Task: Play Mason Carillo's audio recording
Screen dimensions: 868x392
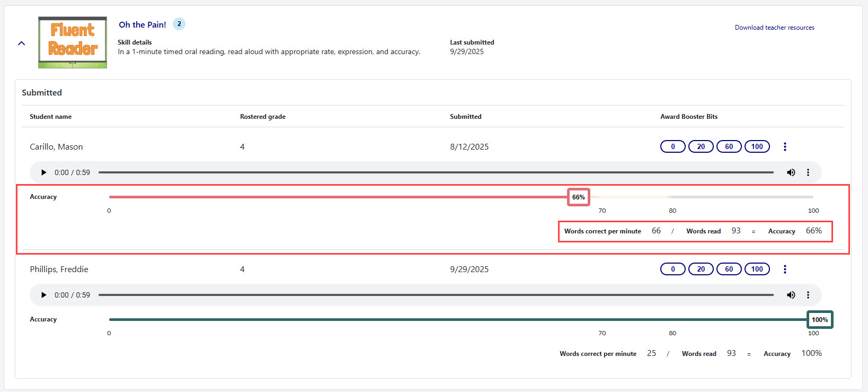Action: tap(44, 172)
